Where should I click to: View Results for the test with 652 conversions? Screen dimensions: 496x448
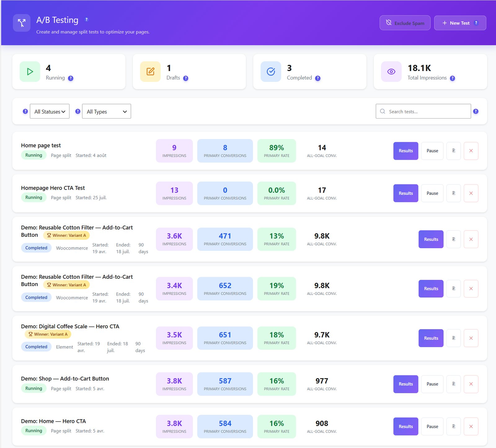431,289
